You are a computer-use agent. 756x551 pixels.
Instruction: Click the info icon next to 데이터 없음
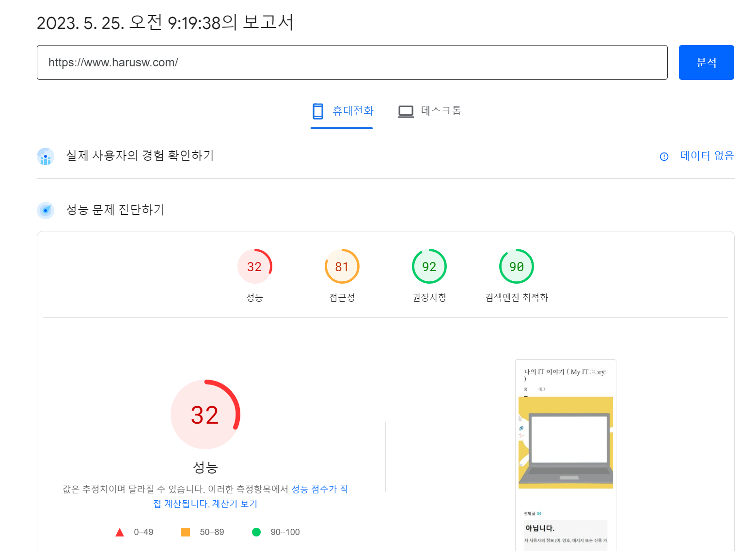click(x=663, y=156)
